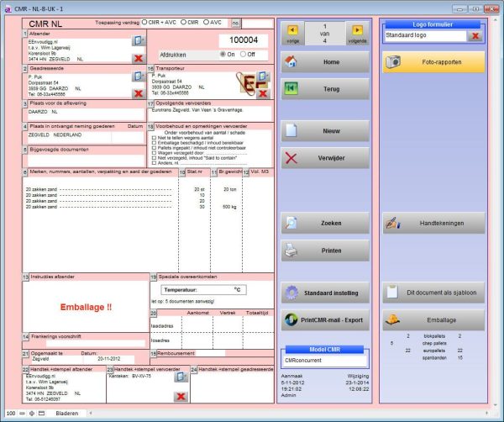Screen dimensions: 504x422
Task: Clear the Transporteur address with red X
Action: 263,93
